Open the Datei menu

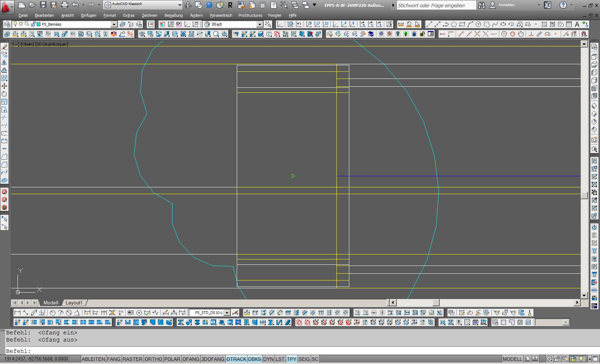pos(23,15)
